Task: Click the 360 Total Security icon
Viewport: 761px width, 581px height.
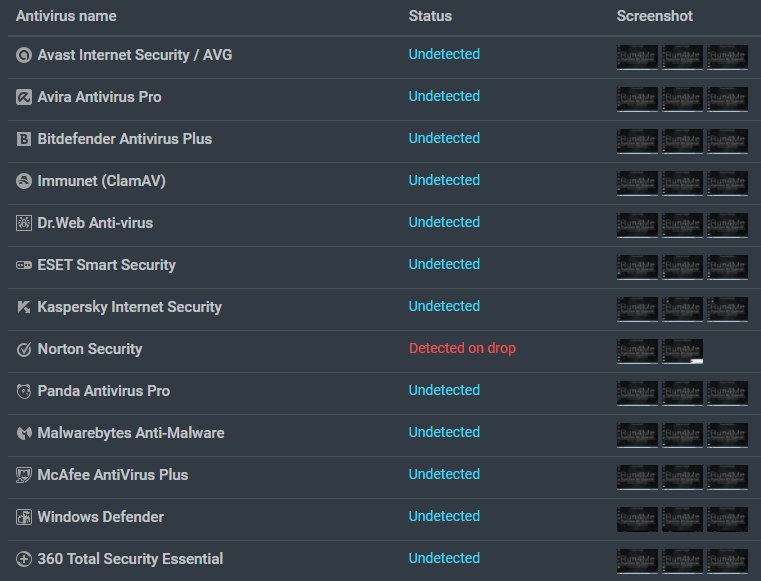Action: (x=24, y=559)
